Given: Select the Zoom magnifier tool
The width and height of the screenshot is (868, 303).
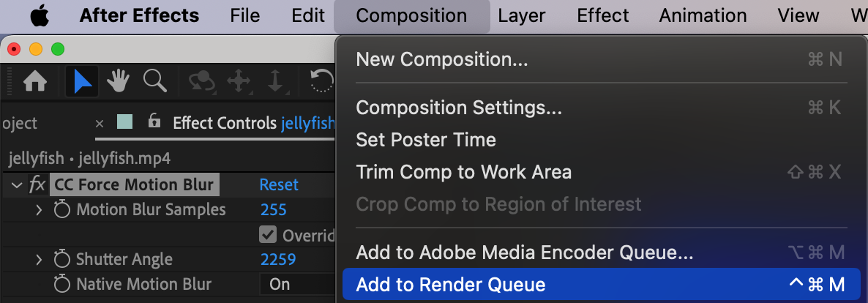Looking at the screenshot, I should pyautogui.click(x=154, y=81).
